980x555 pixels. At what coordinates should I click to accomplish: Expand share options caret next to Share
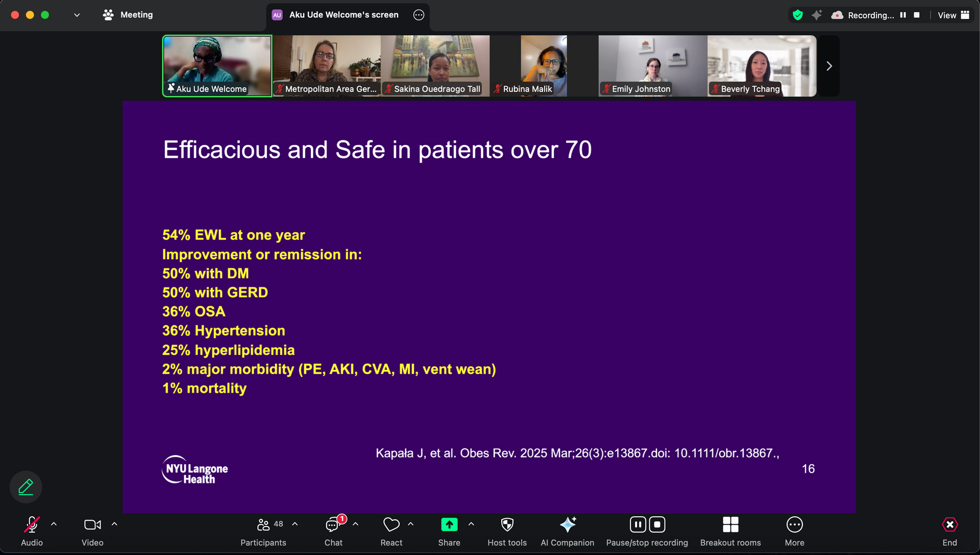[471, 524]
